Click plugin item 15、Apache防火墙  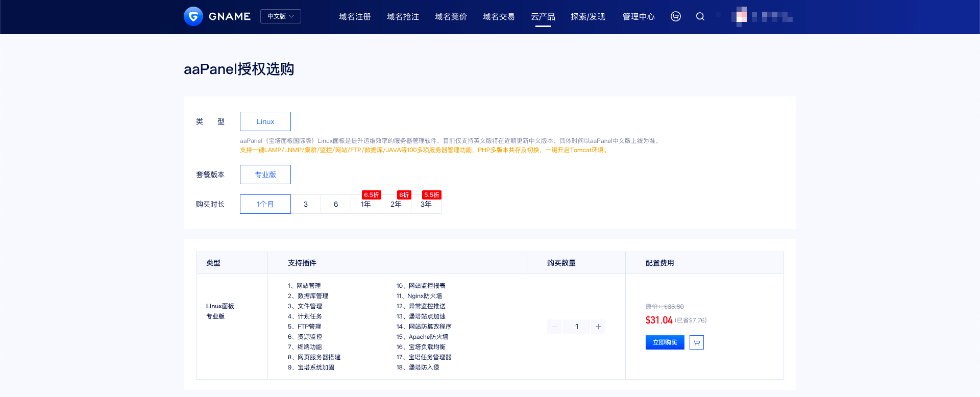pos(422,337)
